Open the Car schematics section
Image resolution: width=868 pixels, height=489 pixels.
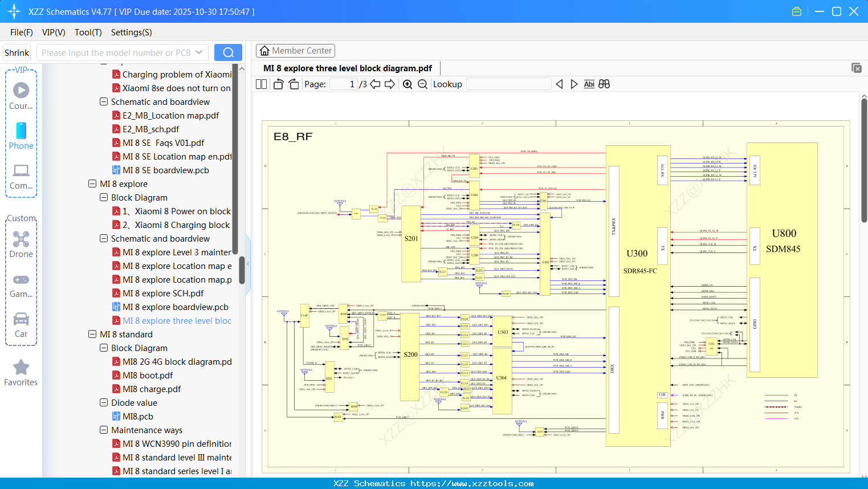click(x=21, y=319)
